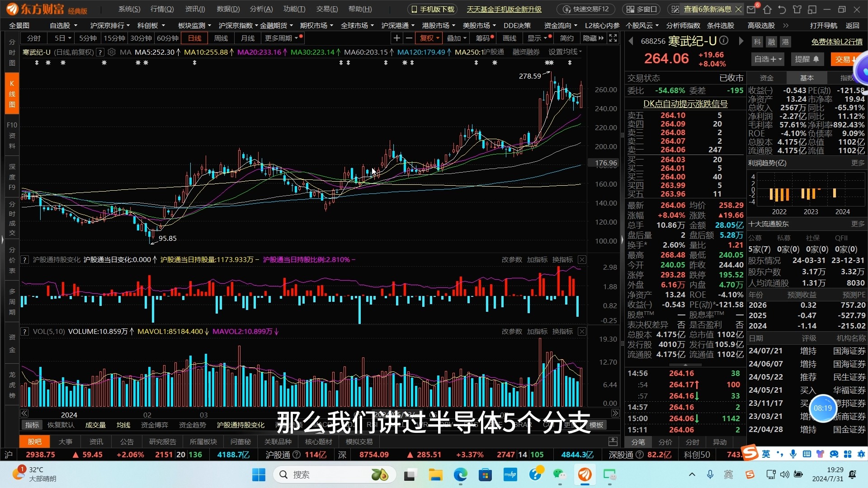This screenshot has height=488, width=868.
Task: Open info icon next to 寒武纪-U name
Action: pos(724,41)
